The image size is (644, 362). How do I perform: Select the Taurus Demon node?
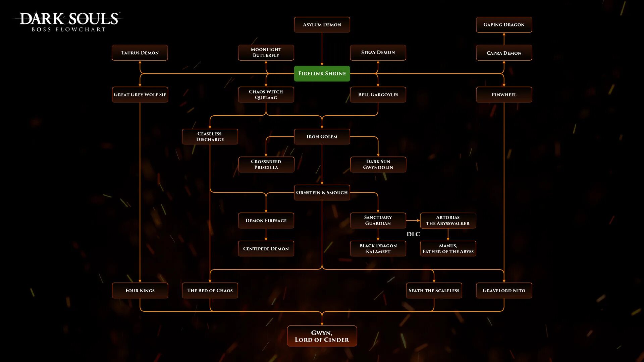140,53
